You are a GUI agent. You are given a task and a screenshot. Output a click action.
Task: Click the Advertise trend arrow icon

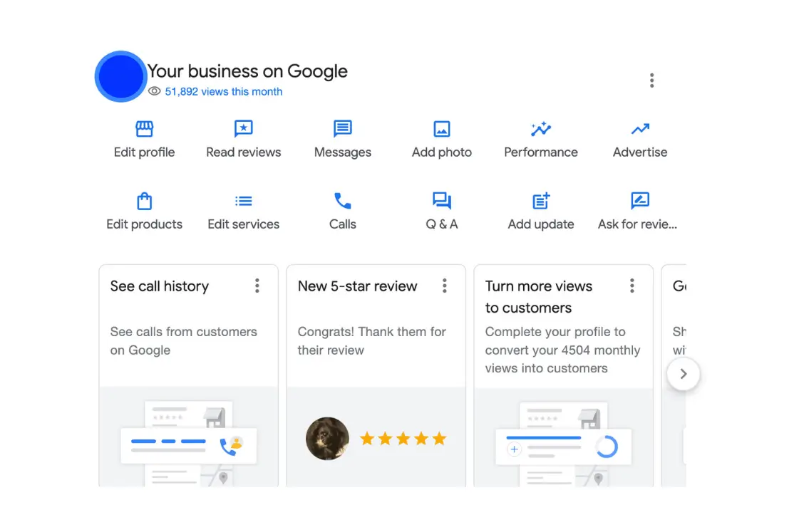coord(640,129)
